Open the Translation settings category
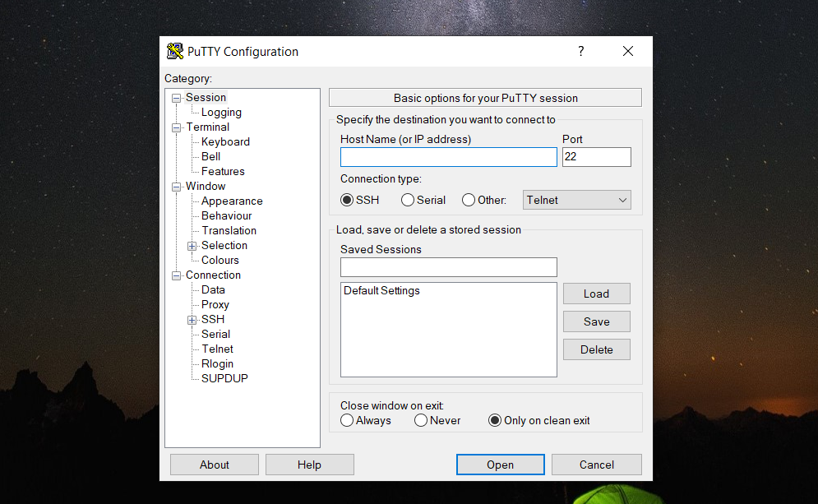The height and width of the screenshot is (504, 818). click(x=229, y=230)
